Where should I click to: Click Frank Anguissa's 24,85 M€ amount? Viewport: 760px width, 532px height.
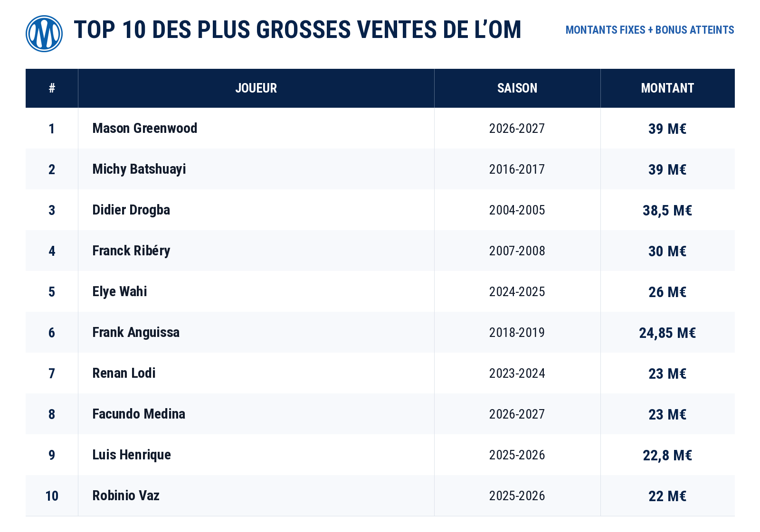pyautogui.click(x=667, y=333)
